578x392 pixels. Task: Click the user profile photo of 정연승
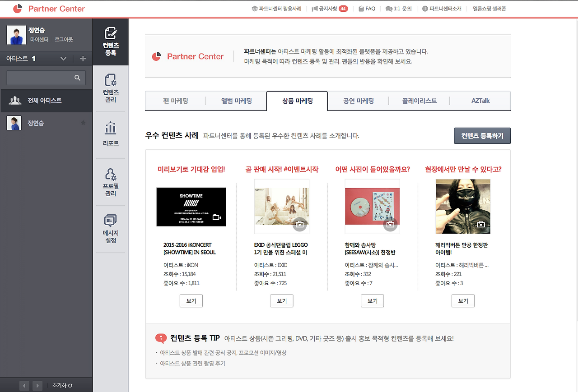point(16,35)
